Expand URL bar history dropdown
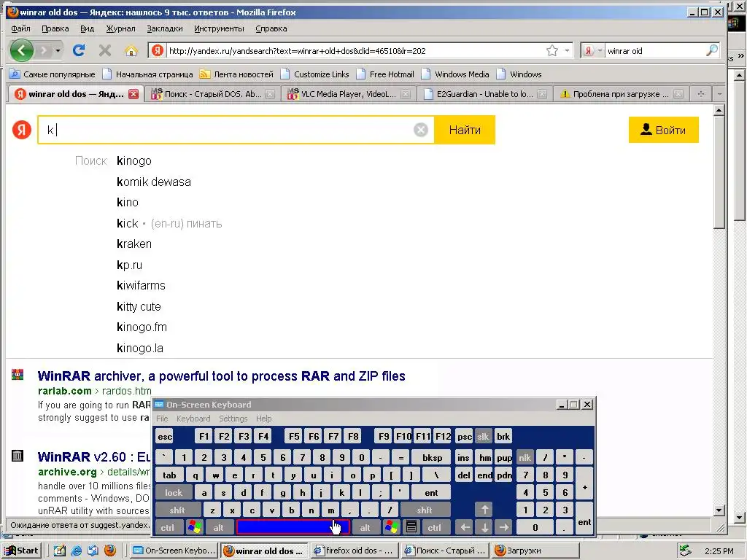747x560 pixels. tap(567, 50)
